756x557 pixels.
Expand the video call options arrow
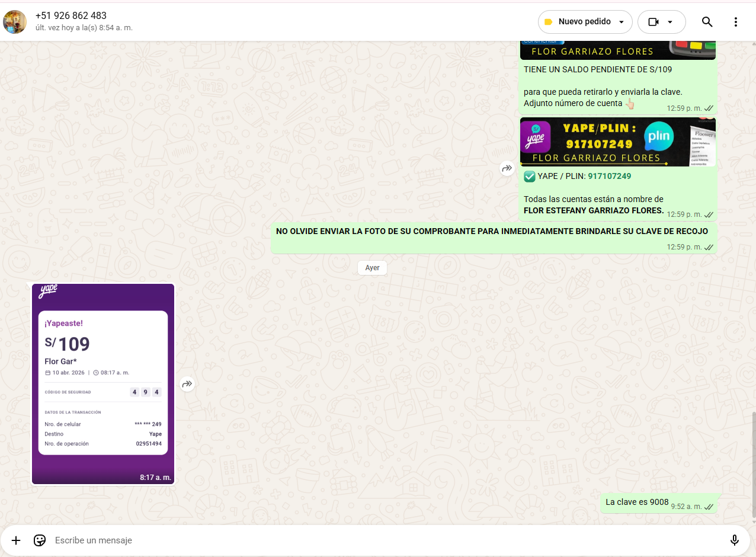pyautogui.click(x=670, y=22)
